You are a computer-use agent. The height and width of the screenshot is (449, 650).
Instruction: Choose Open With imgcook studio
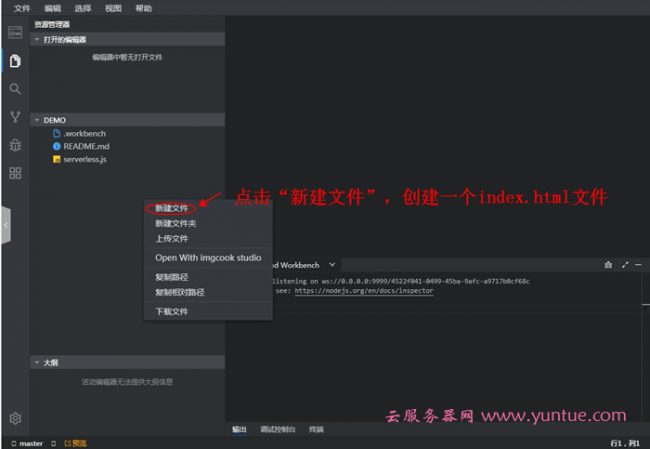(x=207, y=258)
